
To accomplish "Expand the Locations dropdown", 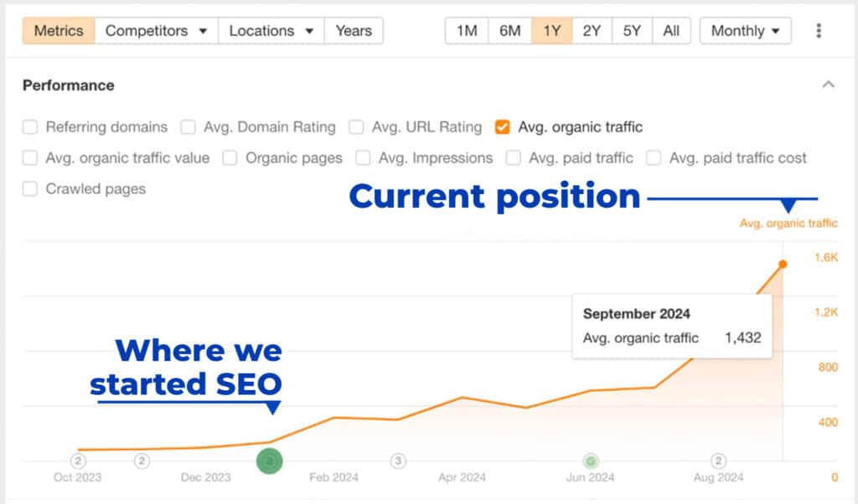I will [271, 31].
